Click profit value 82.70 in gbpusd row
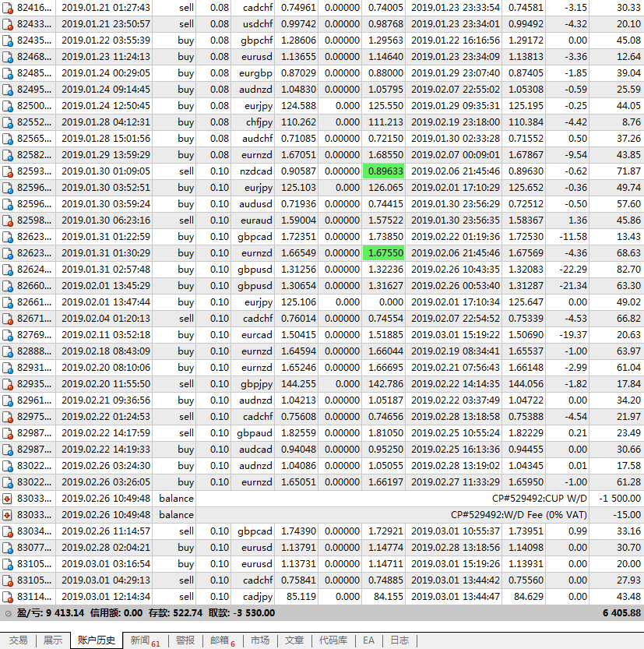 pyautogui.click(x=628, y=270)
